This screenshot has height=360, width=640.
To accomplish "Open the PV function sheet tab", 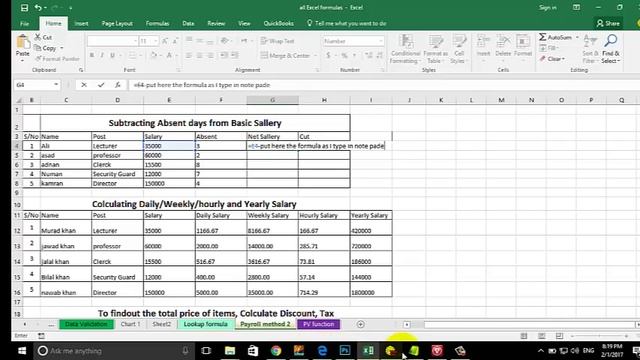I will pyautogui.click(x=318, y=324).
